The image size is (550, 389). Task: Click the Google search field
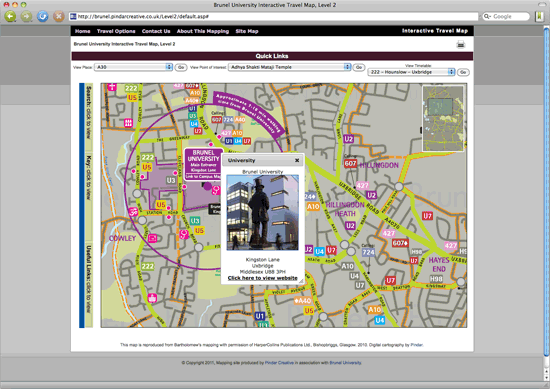click(506, 16)
